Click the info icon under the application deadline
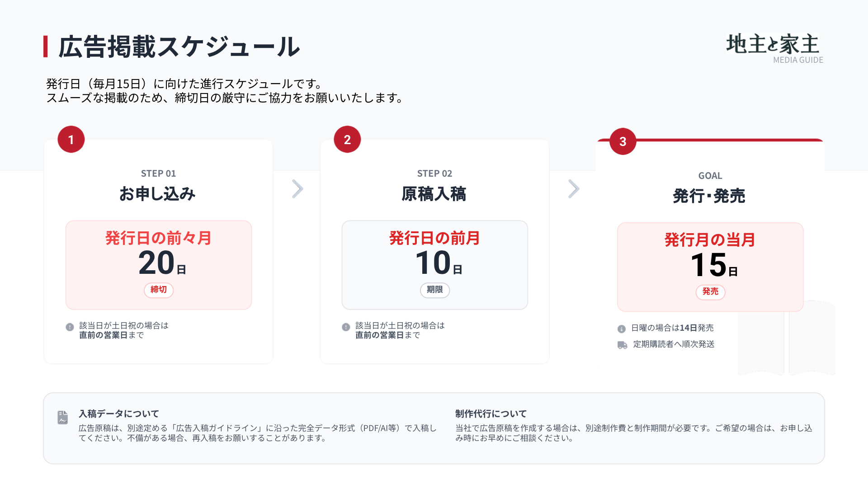 pos(70,327)
